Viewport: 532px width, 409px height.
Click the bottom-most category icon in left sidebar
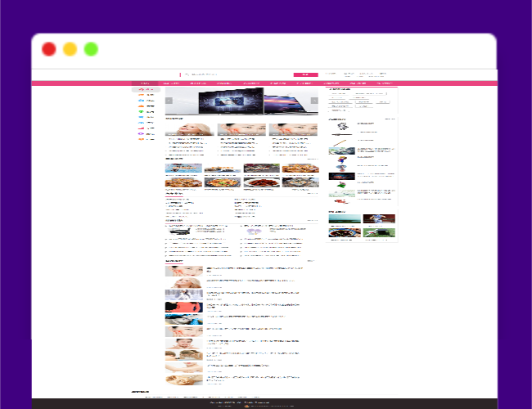pyautogui.click(x=141, y=140)
